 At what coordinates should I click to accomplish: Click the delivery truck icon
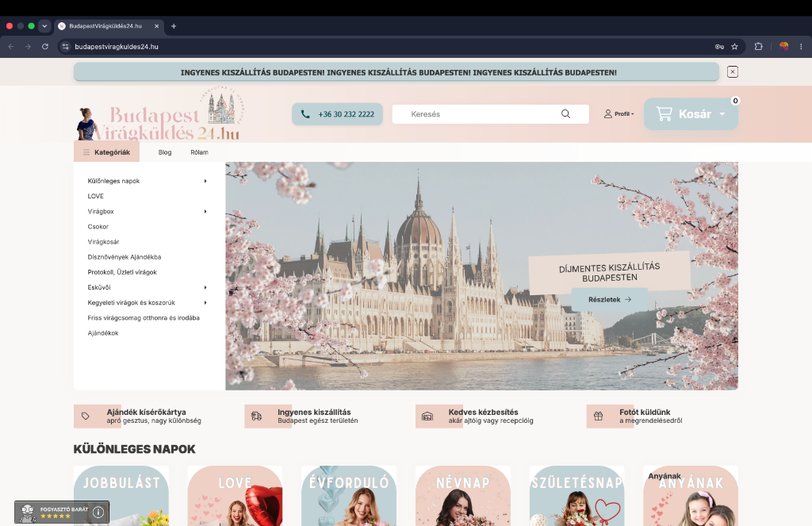tap(256, 417)
